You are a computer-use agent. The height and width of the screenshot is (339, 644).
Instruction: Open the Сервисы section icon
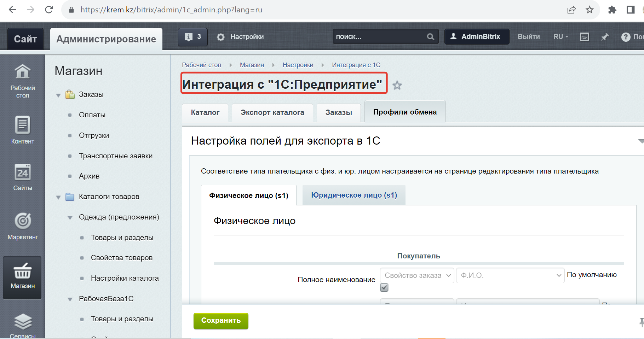tap(23, 325)
